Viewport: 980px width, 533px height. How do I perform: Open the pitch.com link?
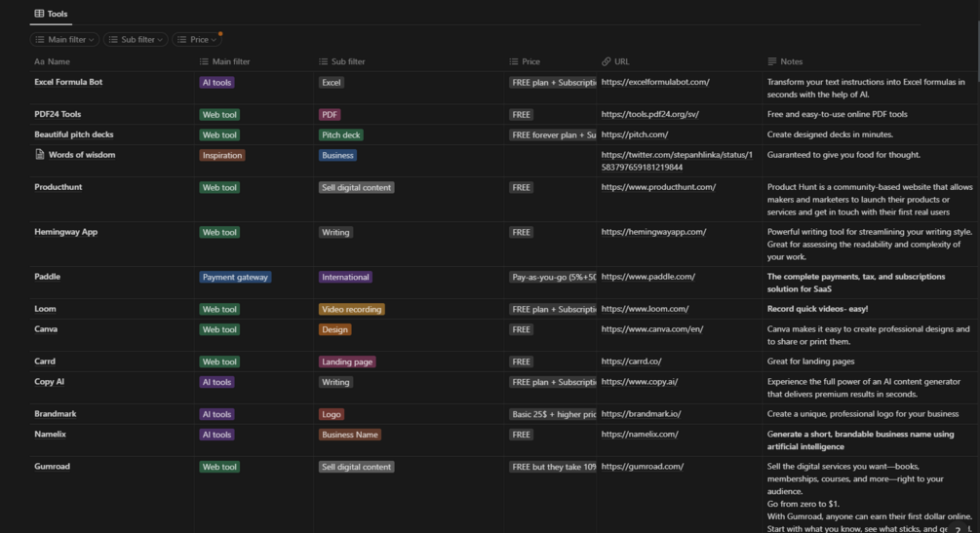coord(635,134)
